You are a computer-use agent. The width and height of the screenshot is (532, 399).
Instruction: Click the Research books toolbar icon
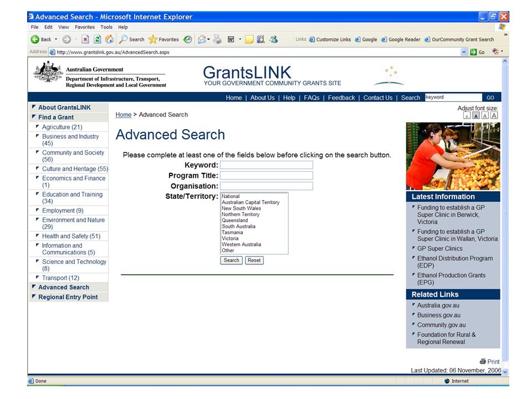[260, 39]
